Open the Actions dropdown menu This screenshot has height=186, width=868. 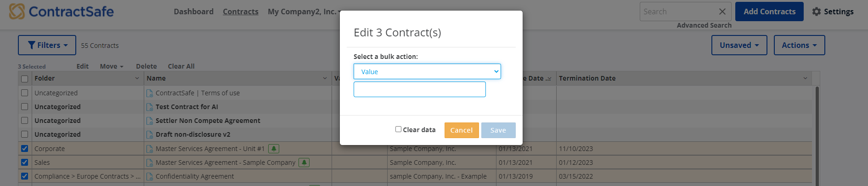click(x=799, y=45)
